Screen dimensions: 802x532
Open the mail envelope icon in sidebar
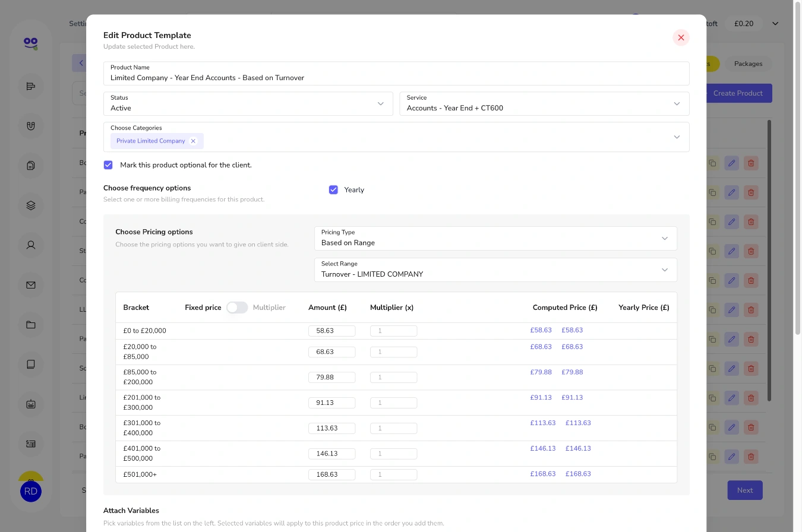(31, 285)
